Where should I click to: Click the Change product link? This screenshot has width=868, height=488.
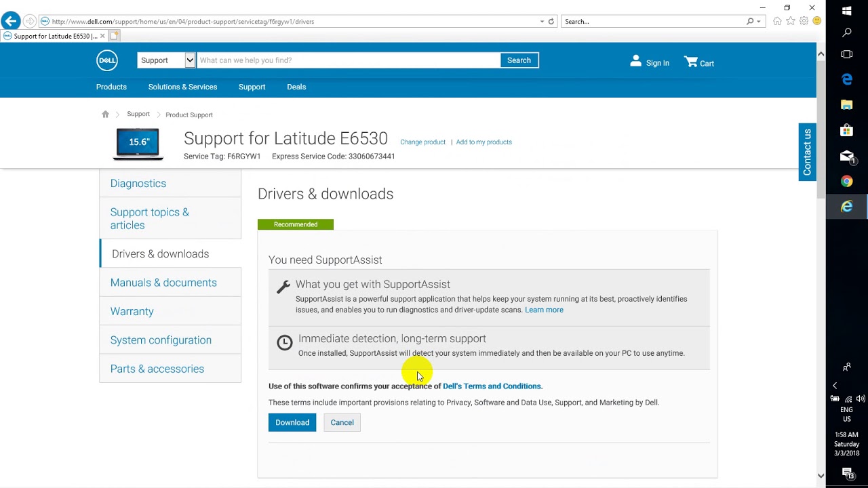422,142
